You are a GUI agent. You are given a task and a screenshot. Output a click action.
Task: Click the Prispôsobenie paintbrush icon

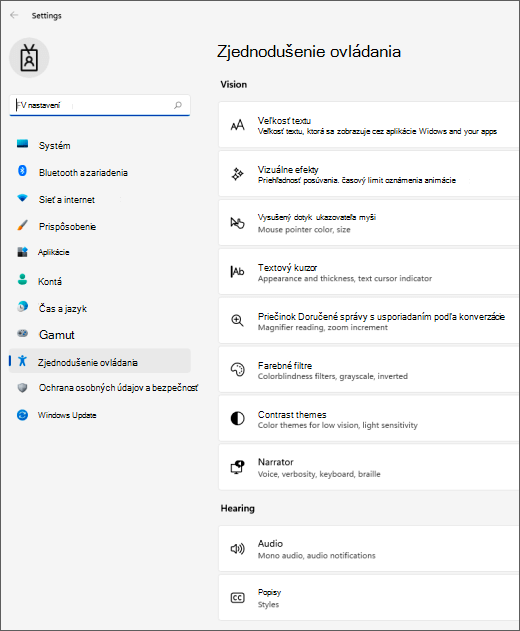pos(23,225)
